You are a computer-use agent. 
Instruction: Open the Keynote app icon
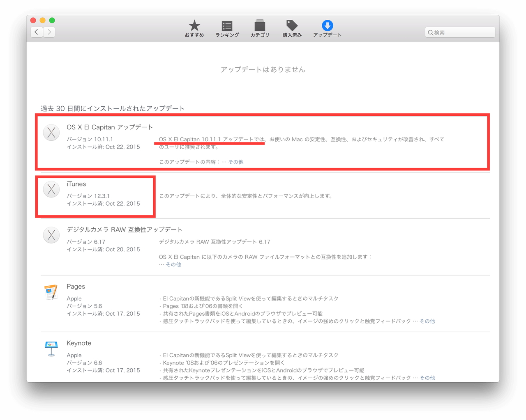point(51,349)
